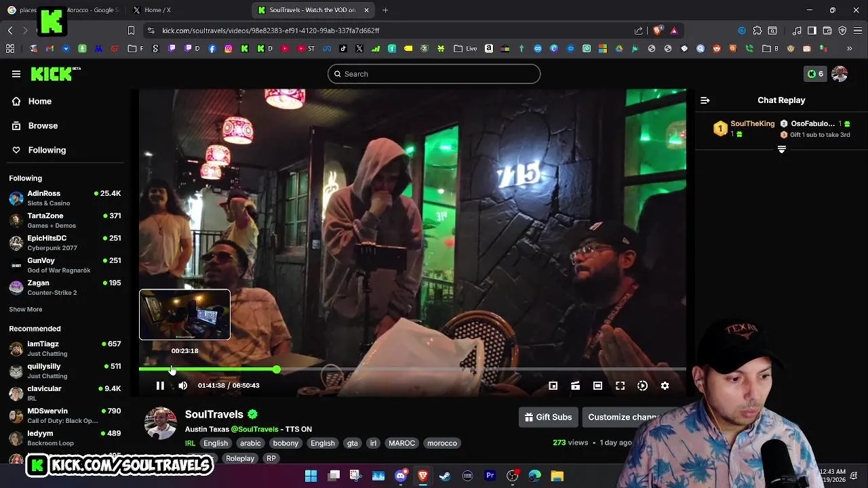Open a new browser tab with plus
This screenshot has width=868, height=488.
coord(385,10)
